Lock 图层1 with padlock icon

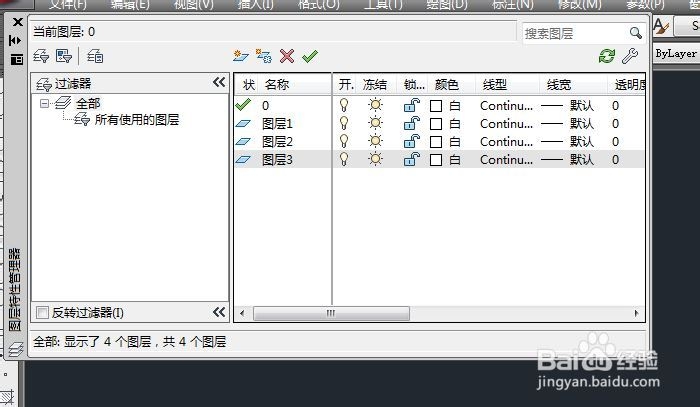(412, 123)
